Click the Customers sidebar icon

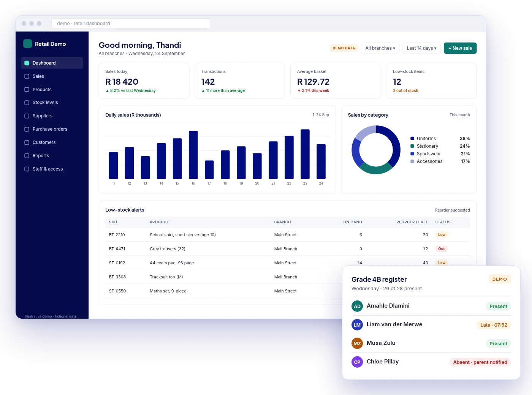(x=27, y=142)
